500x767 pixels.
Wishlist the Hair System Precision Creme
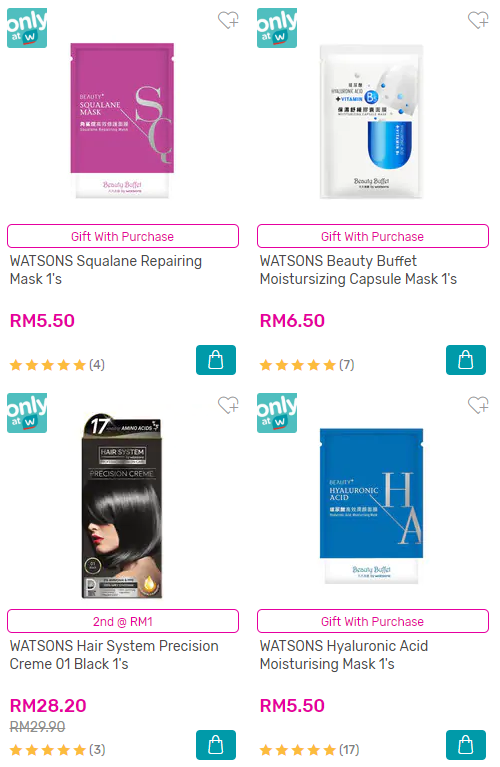228,406
